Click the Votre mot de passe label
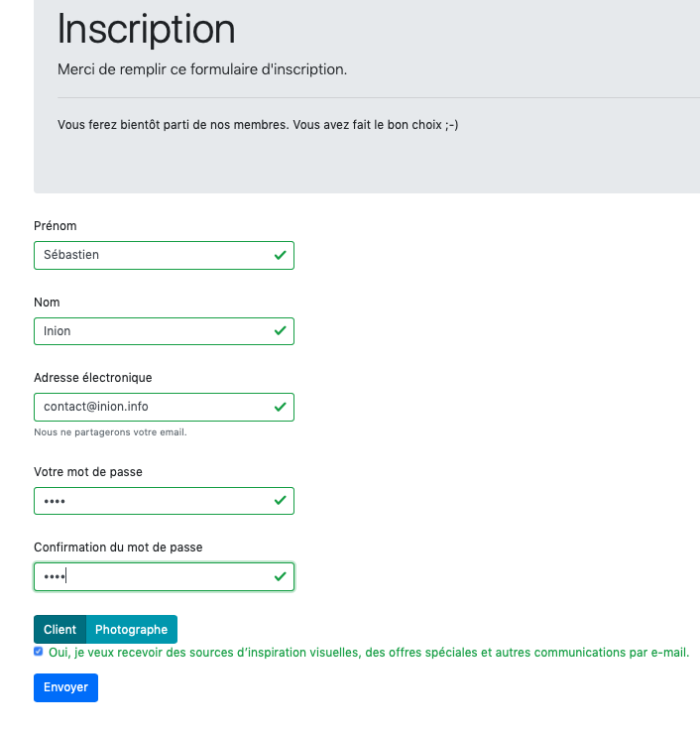 [87, 472]
